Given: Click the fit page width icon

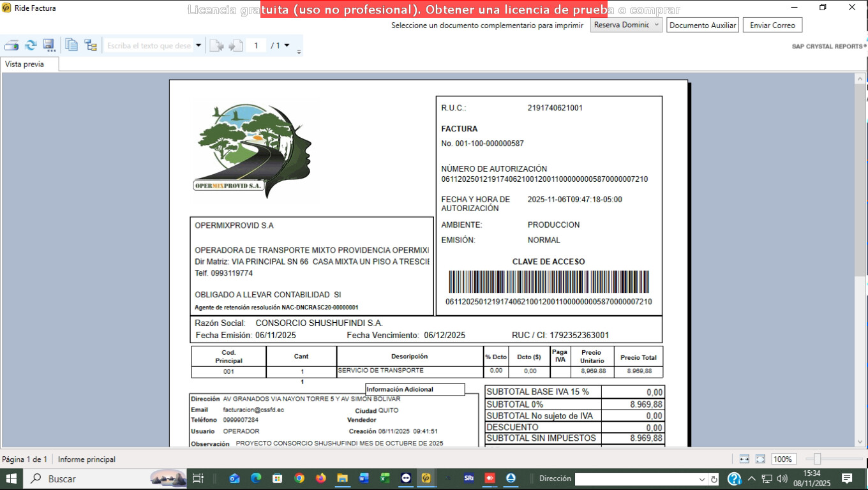Looking at the screenshot, I should coord(744,459).
